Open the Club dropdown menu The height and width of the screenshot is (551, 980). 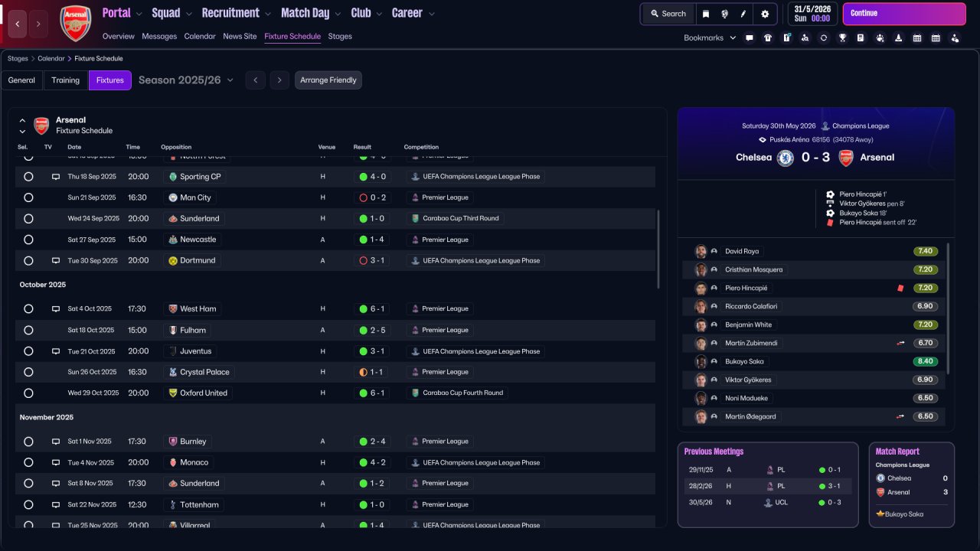click(367, 13)
